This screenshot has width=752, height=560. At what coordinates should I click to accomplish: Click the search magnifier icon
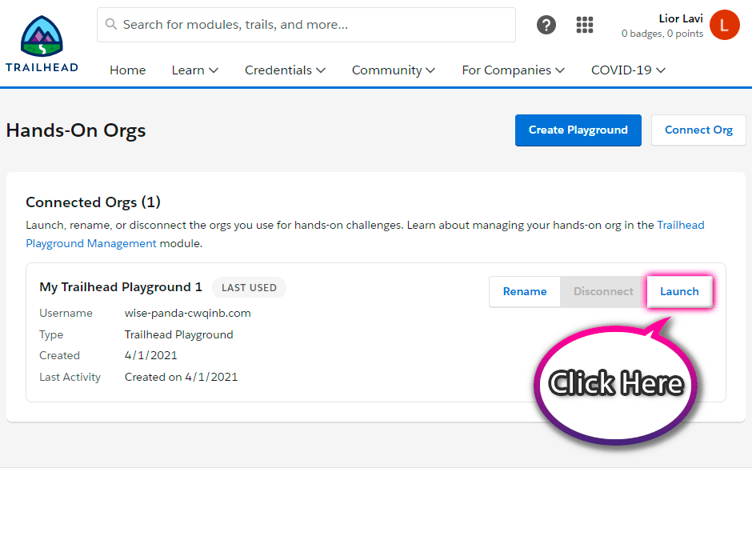[x=110, y=25]
